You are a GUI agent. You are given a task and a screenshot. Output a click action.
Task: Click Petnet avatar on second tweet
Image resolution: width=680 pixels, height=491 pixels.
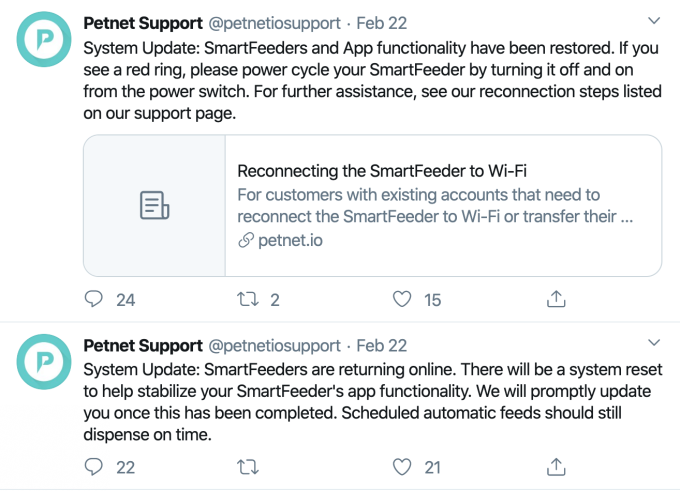(x=42, y=364)
